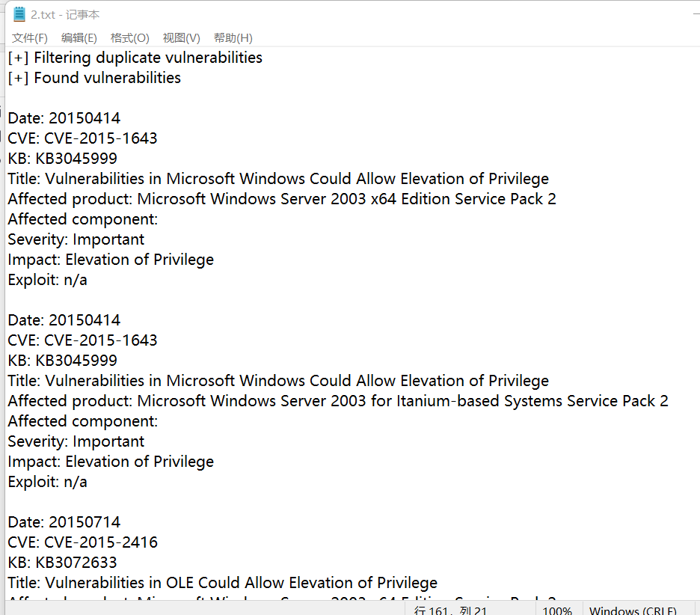Click the "CVE: CVE-2015-2416" line
The image size is (700, 615).
[x=82, y=542]
